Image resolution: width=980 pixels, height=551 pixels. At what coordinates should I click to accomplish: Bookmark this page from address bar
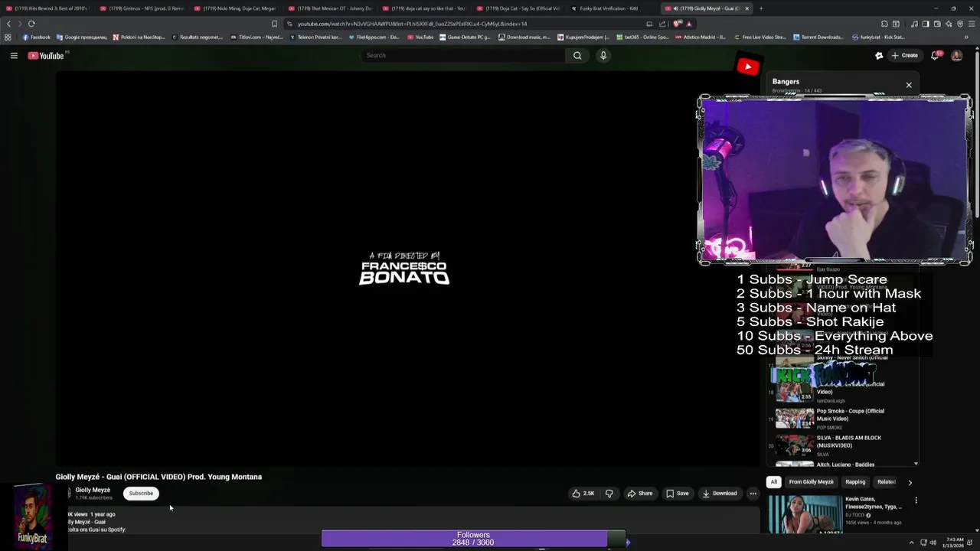274,24
